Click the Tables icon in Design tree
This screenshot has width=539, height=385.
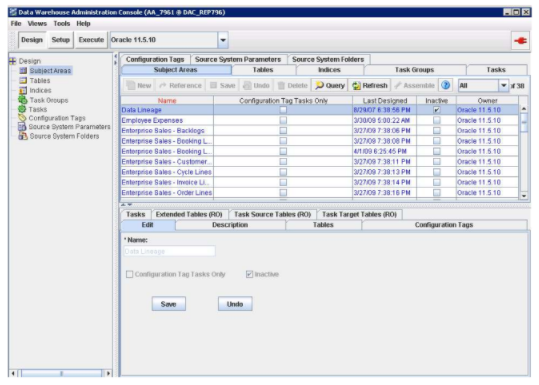23,80
